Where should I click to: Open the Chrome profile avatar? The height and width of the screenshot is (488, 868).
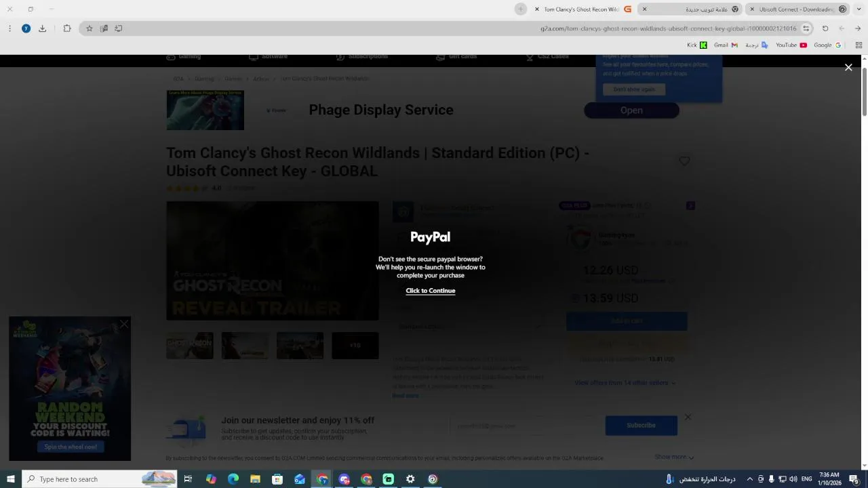coord(26,28)
